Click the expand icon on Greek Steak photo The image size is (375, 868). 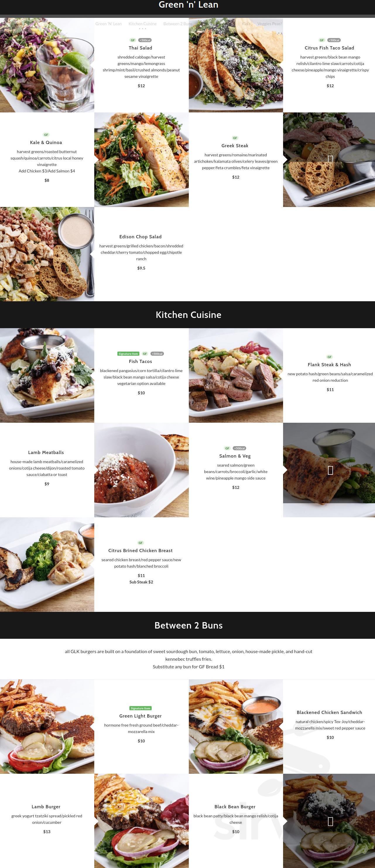[330, 159]
